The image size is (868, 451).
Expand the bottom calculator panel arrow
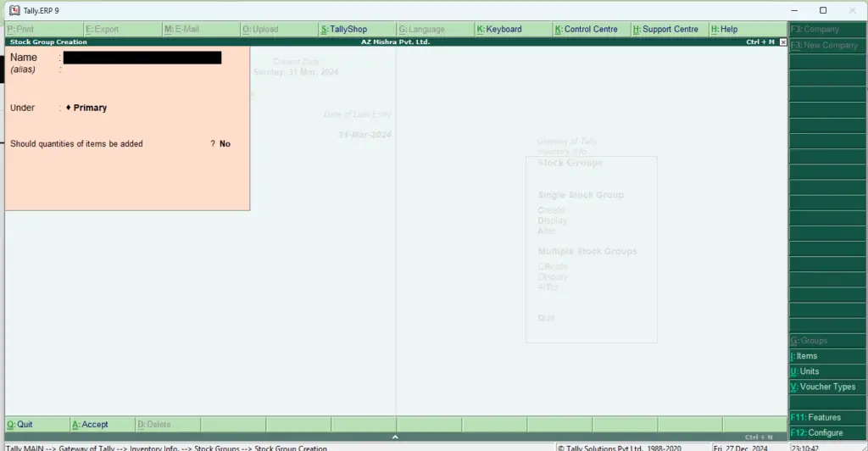pyautogui.click(x=395, y=437)
